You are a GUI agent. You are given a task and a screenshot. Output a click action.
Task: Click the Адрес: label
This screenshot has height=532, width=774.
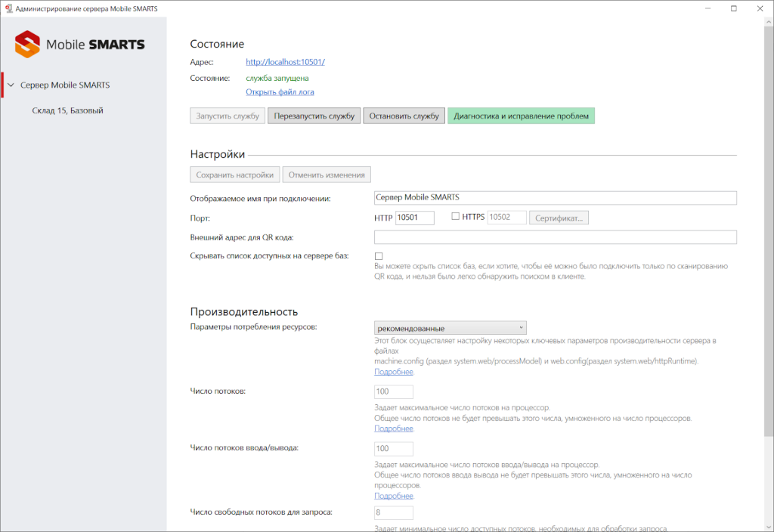202,62
